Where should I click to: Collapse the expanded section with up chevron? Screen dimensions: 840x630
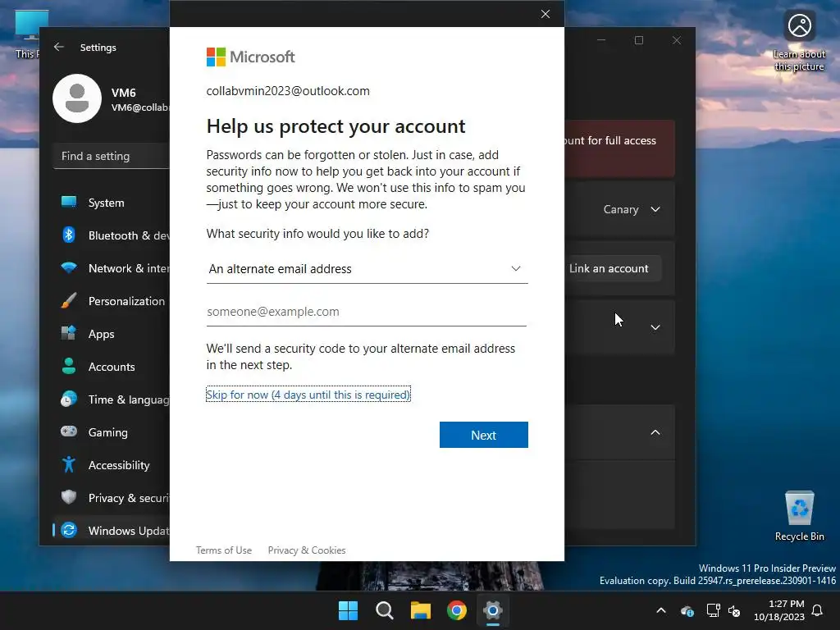click(655, 432)
